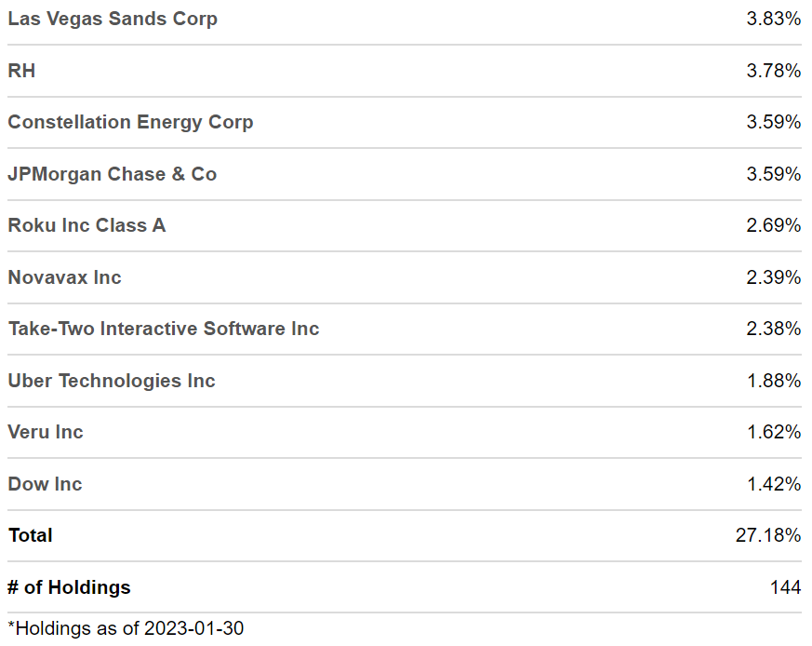Click the Total row label
Image resolution: width=812 pixels, height=646 pixels.
pos(31,535)
